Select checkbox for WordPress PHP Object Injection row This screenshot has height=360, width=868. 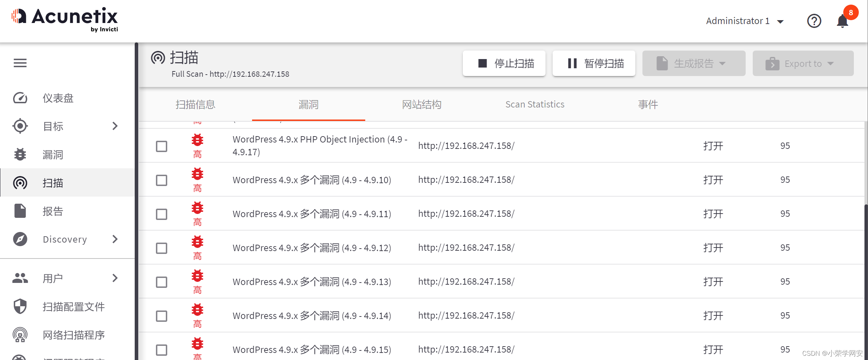[x=162, y=146]
